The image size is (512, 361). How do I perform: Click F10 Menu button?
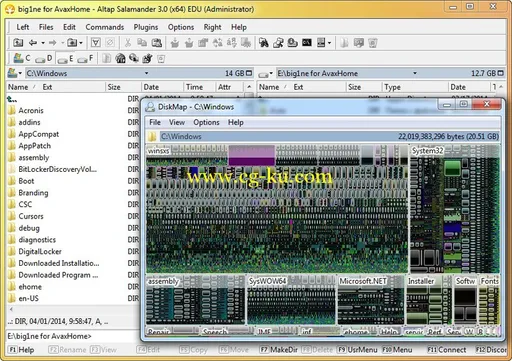397,350
